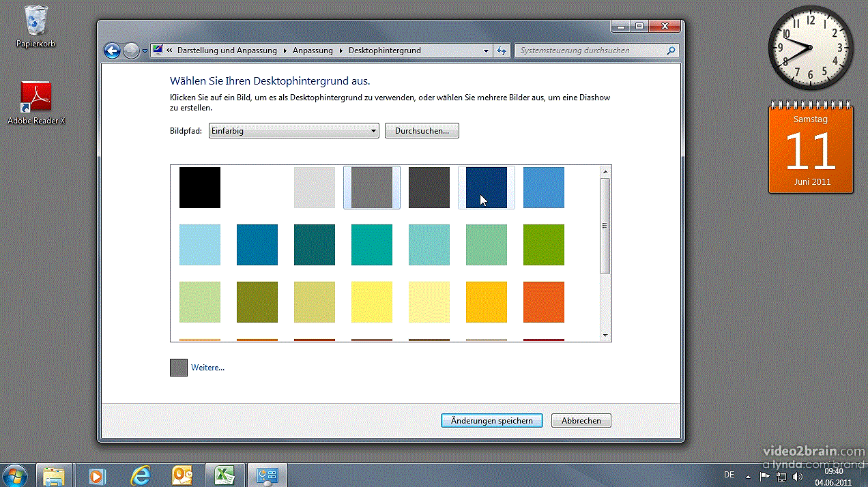The image size is (868, 487).
Task: Open the Adobe Reader X desktop shortcut
Action: point(36,103)
